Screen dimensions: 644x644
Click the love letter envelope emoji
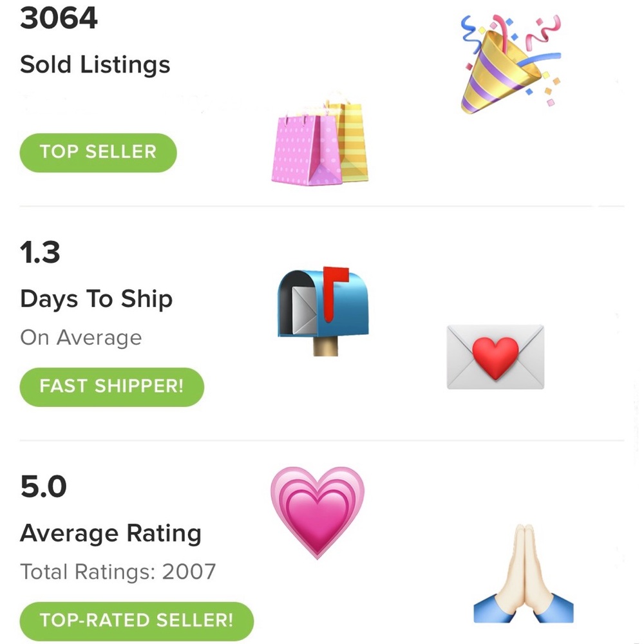pos(495,357)
